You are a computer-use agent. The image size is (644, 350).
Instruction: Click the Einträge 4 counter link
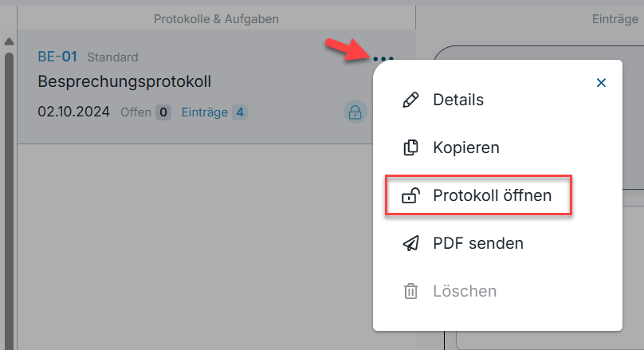[x=214, y=112]
